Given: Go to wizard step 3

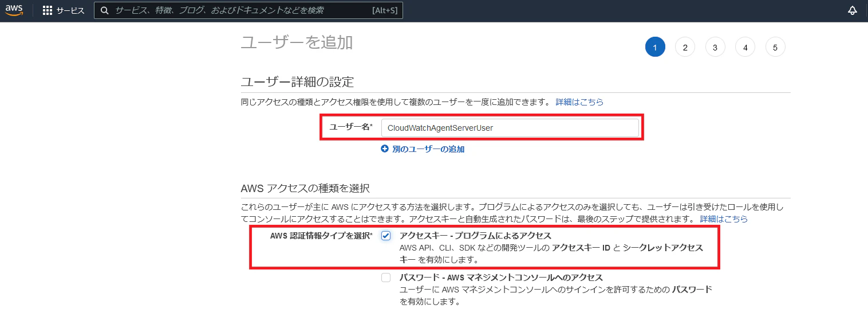Looking at the screenshot, I should pos(715,48).
